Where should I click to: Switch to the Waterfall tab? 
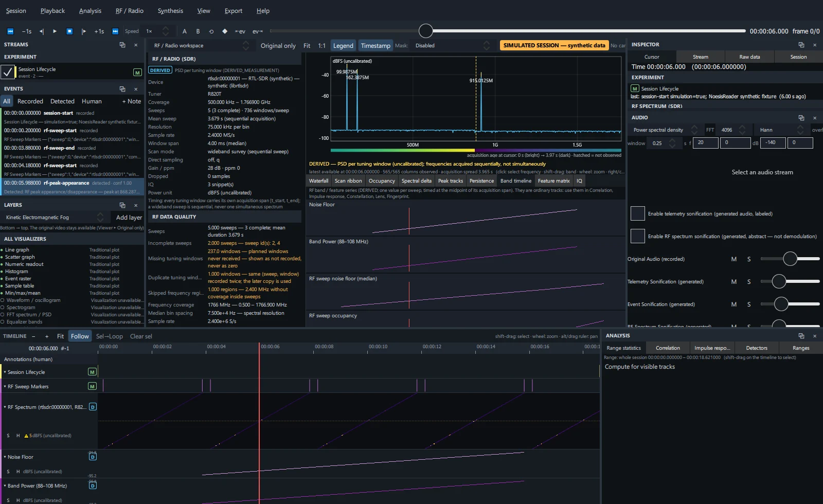[318, 181]
